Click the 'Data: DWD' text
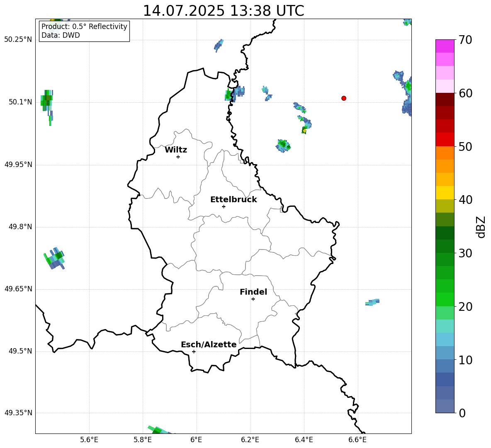Screen dimensions: 491x448 click(x=61, y=35)
